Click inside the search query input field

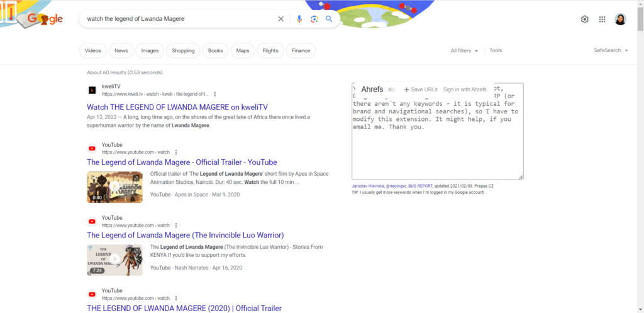click(179, 19)
